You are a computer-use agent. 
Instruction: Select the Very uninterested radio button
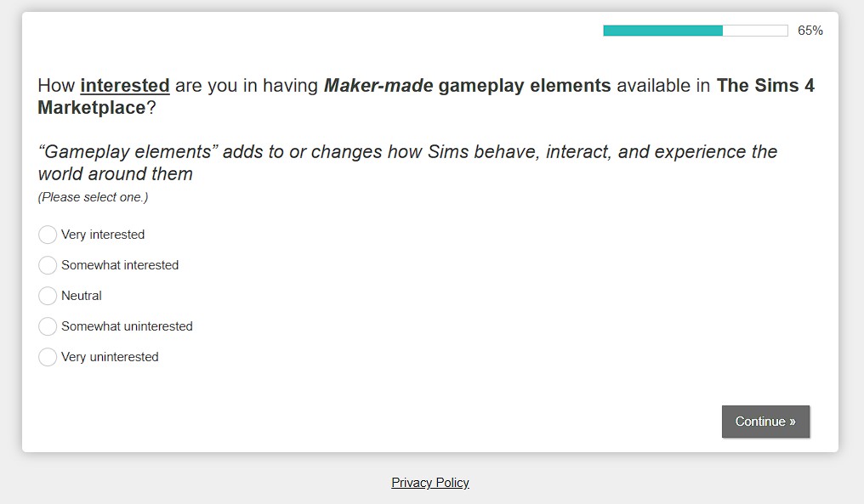(48, 357)
